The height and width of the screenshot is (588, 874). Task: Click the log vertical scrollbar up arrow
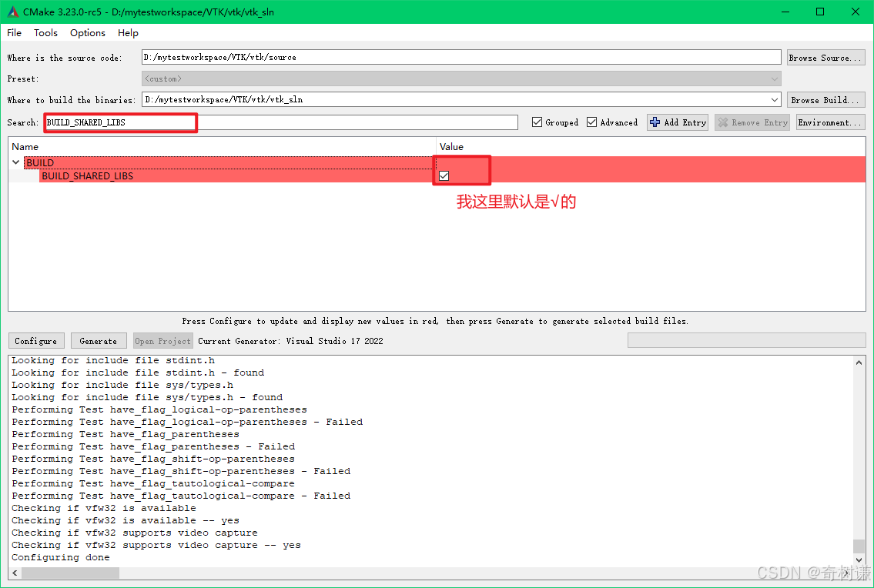pos(859,362)
